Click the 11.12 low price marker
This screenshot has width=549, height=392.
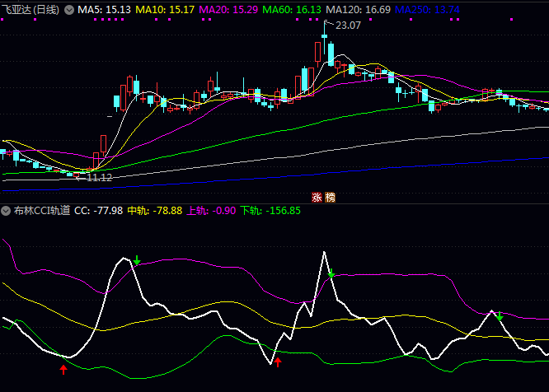(x=99, y=178)
